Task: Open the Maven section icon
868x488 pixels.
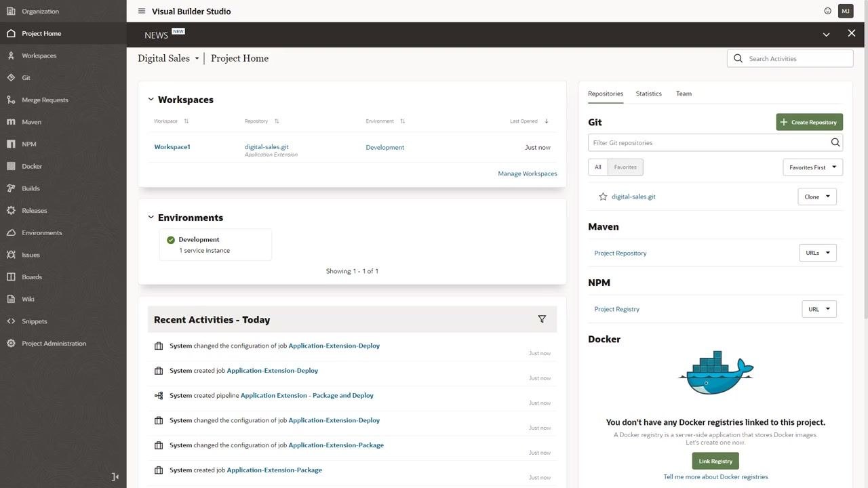Action: point(11,122)
